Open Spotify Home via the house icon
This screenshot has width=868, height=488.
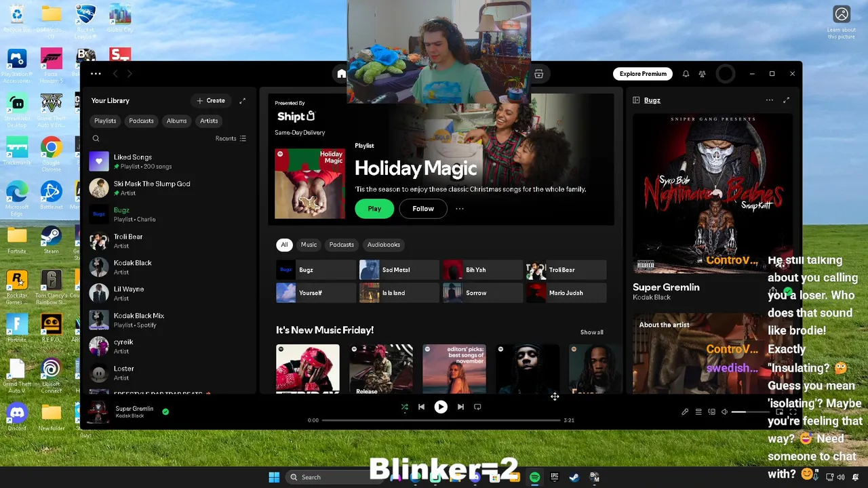342,74
